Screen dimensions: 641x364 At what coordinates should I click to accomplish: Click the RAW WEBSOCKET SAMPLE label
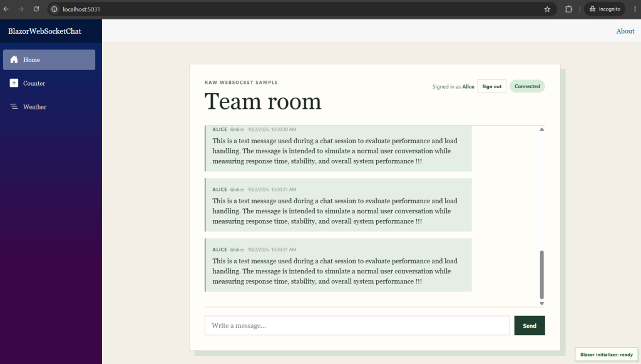pos(241,82)
